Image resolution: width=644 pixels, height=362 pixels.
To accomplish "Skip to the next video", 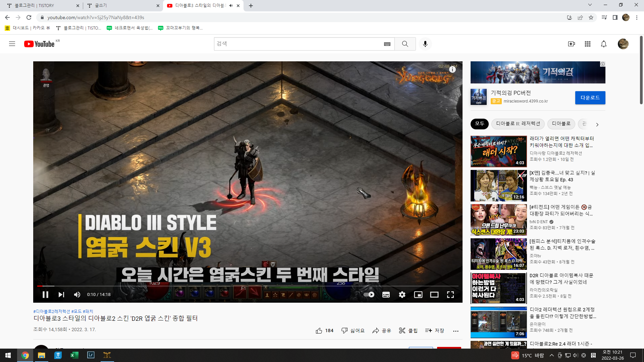I will (61, 295).
